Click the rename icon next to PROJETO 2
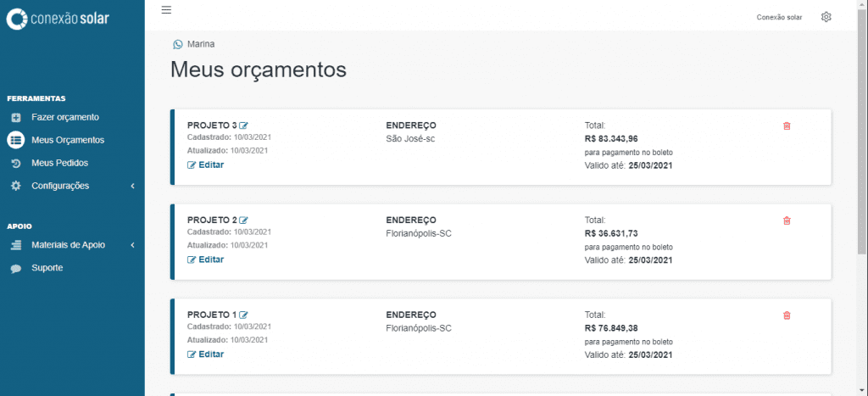The image size is (868, 396). click(244, 220)
